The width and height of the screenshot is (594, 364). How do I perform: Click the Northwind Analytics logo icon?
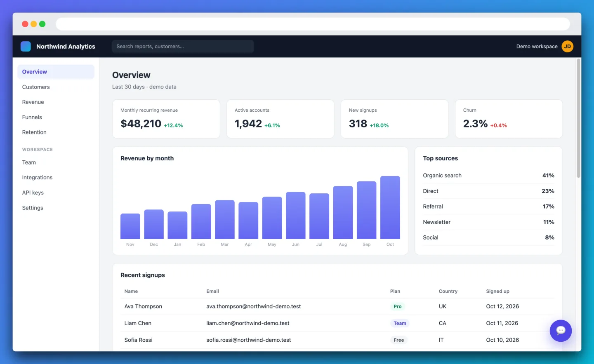[x=26, y=46]
